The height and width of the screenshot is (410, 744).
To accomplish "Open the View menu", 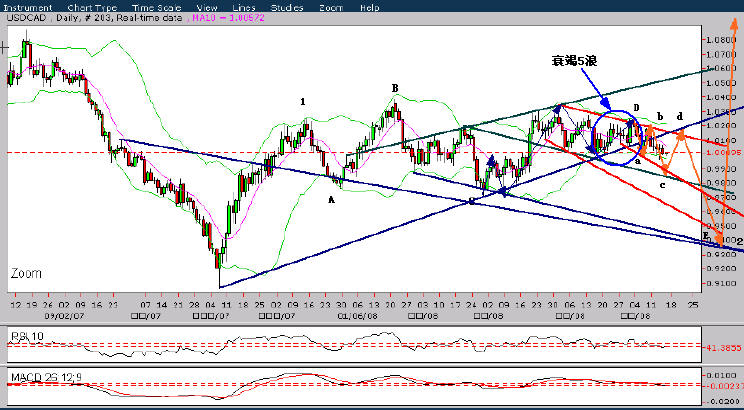I will 206,8.
